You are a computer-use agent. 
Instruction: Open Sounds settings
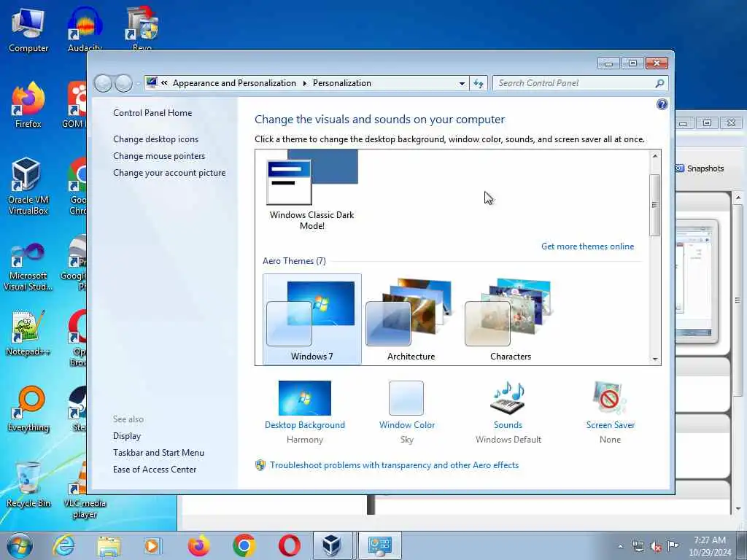(x=508, y=413)
